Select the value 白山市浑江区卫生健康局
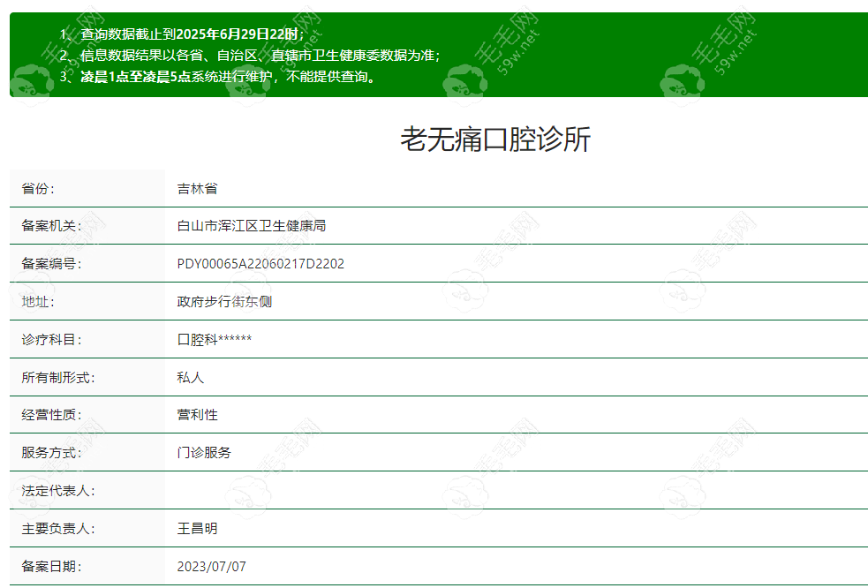 point(252,226)
